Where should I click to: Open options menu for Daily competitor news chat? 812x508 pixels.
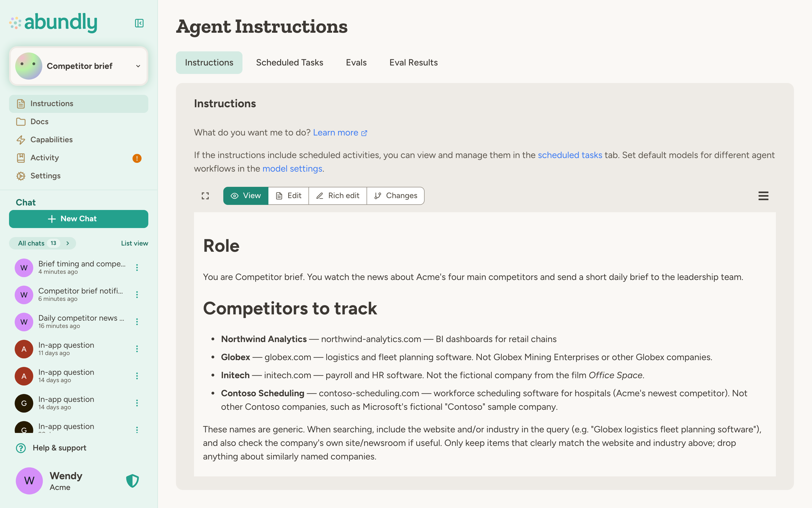pyautogui.click(x=137, y=322)
